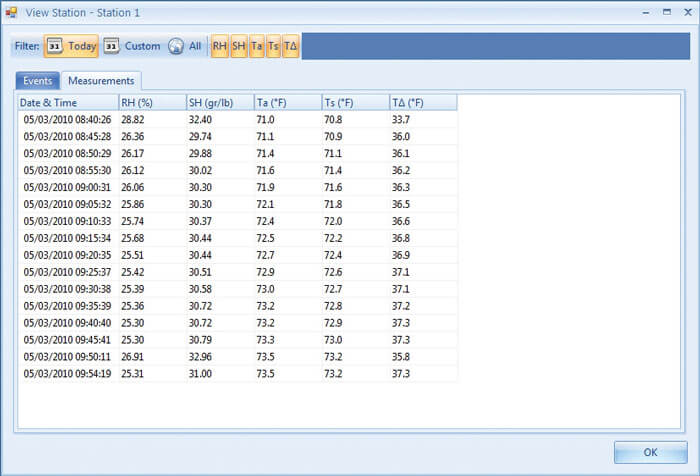Image resolution: width=700 pixels, height=476 pixels.
Task: Click the View Station app icon in title bar
Action: (x=12, y=12)
